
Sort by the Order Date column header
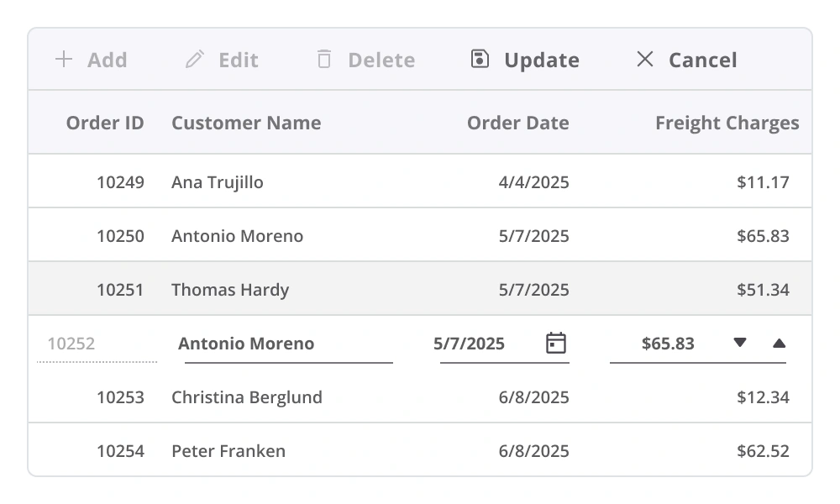pos(517,123)
